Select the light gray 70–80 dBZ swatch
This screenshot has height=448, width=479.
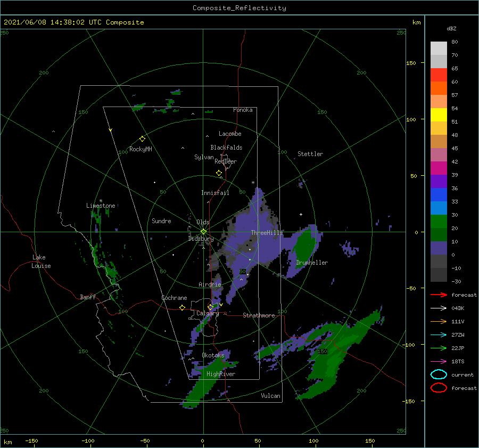coord(439,48)
